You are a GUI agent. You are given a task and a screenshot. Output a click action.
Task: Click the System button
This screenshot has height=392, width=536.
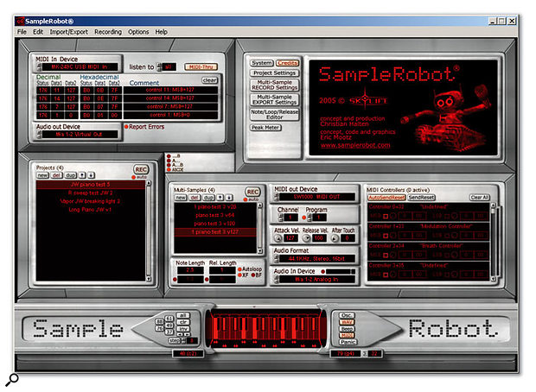[x=262, y=63]
